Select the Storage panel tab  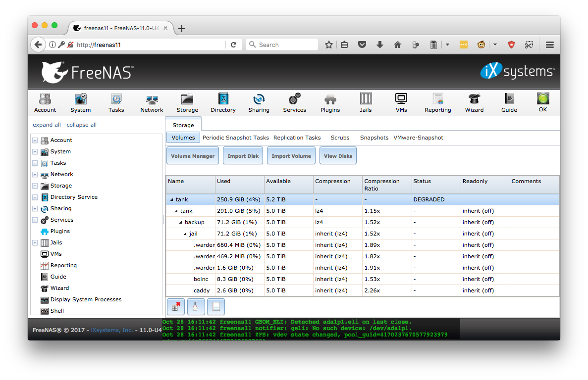(x=183, y=125)
